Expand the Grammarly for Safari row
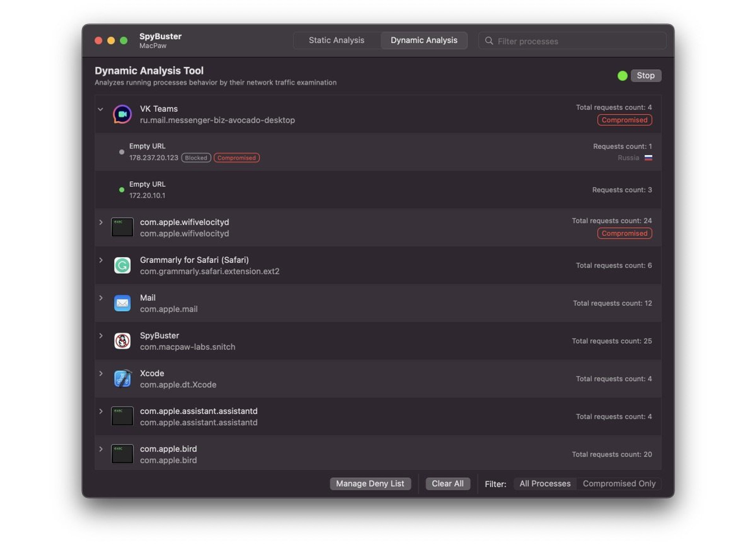The height and width of the screenshot is (544, 756). (101, 260)
